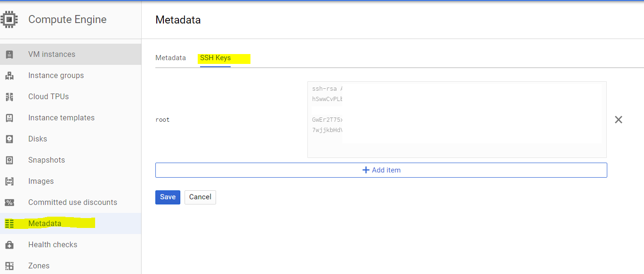This screenshot has height=274, width=644.
Task: Open the Images section
Action: (x=71, y=181)
